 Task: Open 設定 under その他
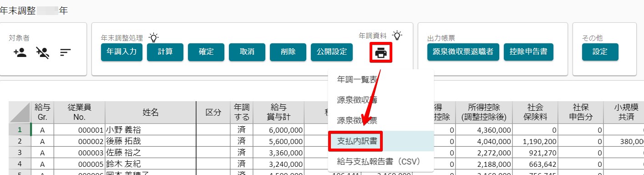(600, 52)
